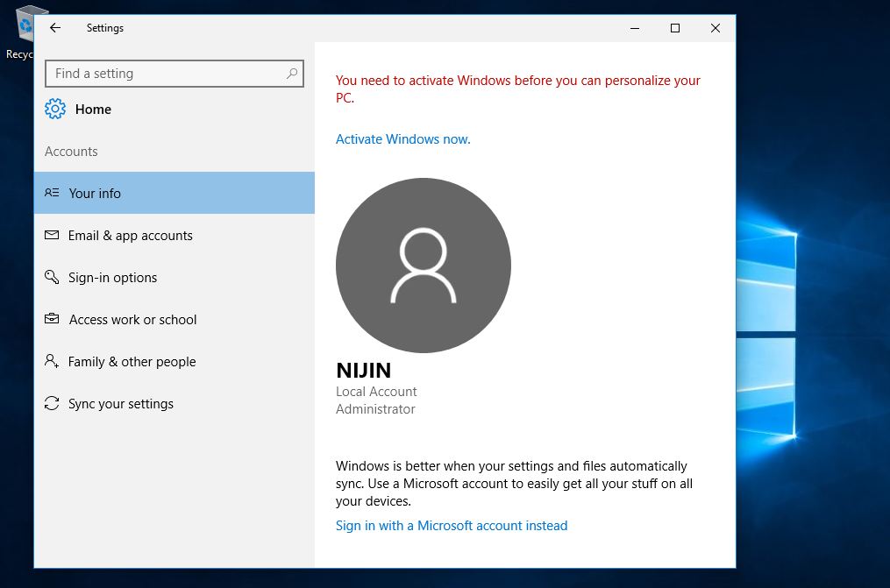Go to Home settings

pyautogui.click(x=78, y=109)
